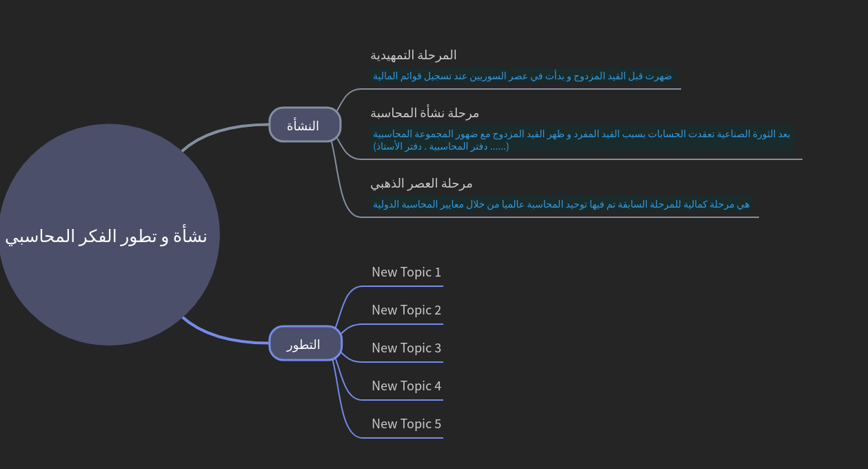
Task: Select the المرحلة التمهيدية topic
Action: click(x=412, y=55)
